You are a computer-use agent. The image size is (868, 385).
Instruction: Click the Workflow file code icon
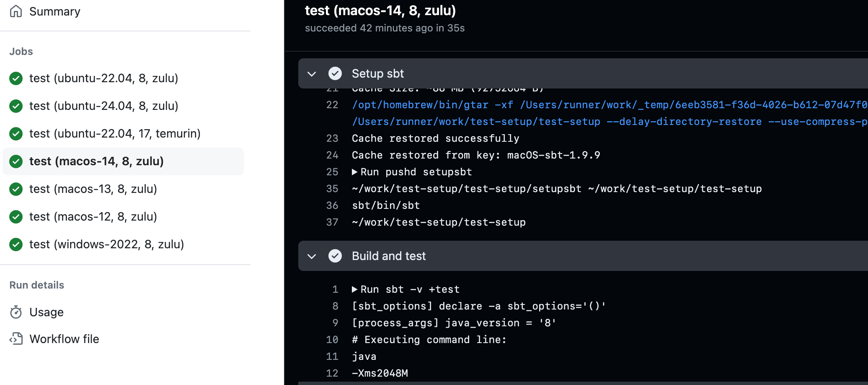pos(16,339)
